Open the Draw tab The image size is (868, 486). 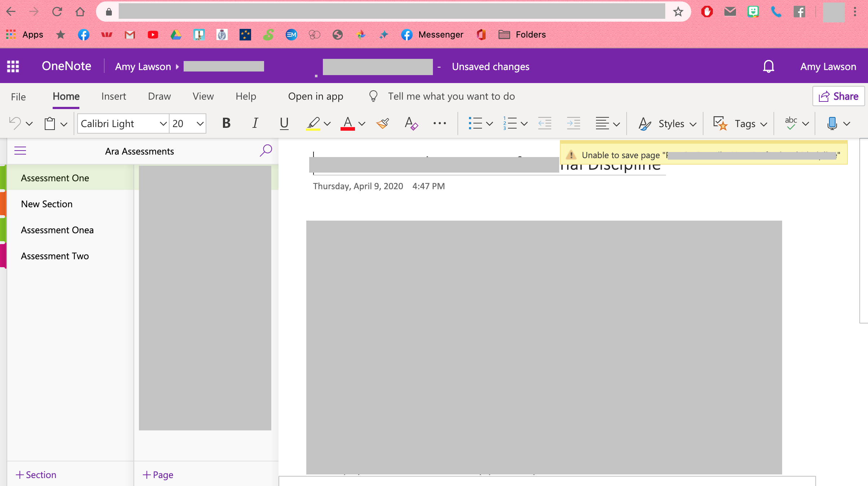pyautogui.click(x=159, y=96)
